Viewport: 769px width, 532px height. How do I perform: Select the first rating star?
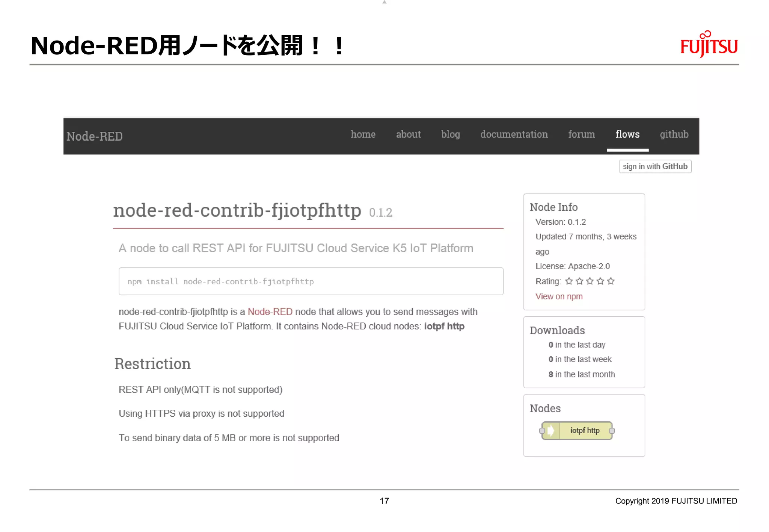pyautogui.click(x=569, y=281)
